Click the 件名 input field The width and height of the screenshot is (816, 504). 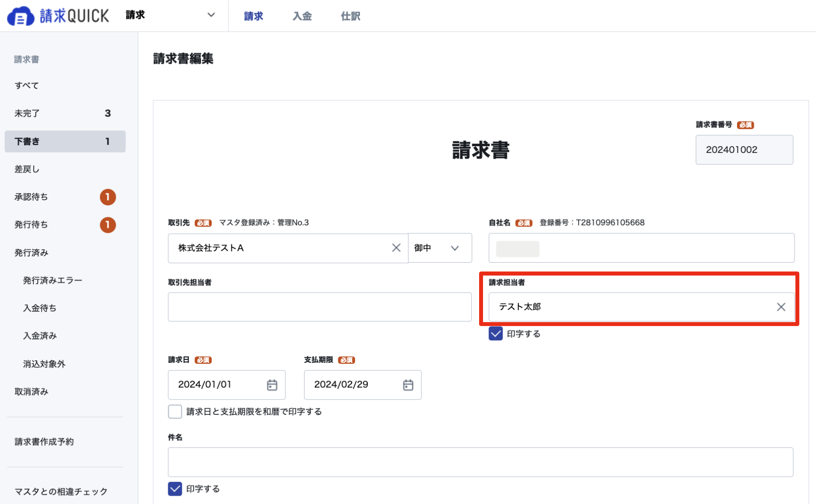coord(481,462)
